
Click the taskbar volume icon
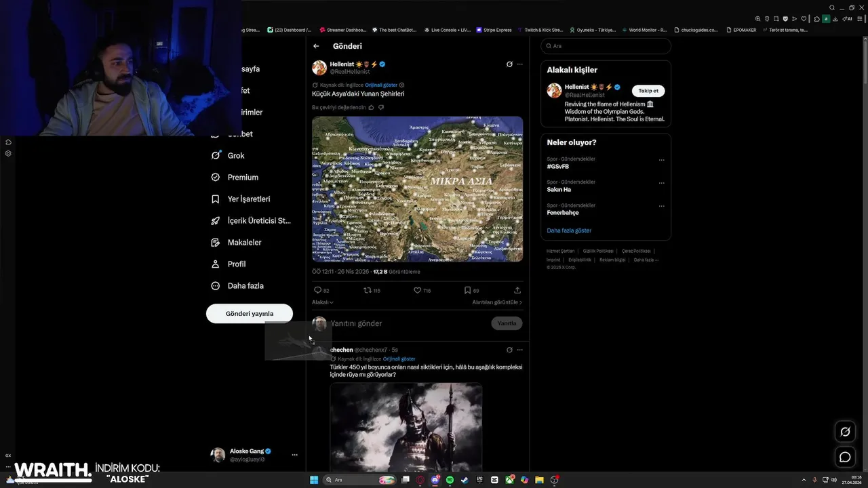[833, 480]
